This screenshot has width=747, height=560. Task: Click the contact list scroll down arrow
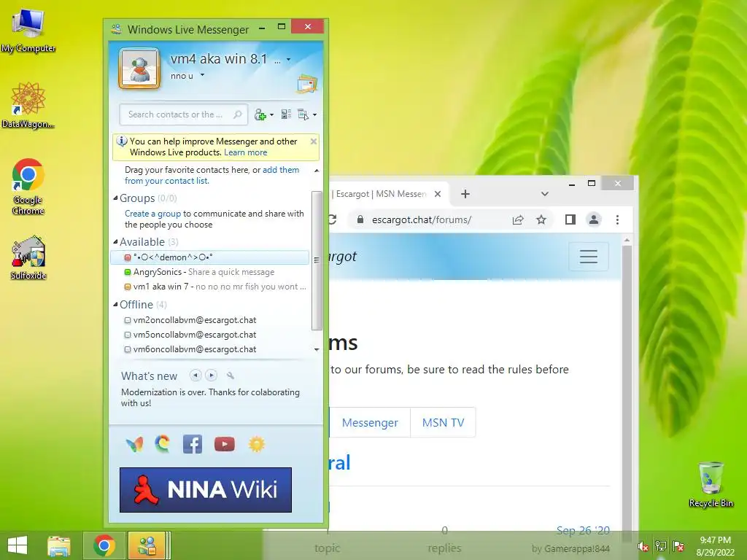317,349
